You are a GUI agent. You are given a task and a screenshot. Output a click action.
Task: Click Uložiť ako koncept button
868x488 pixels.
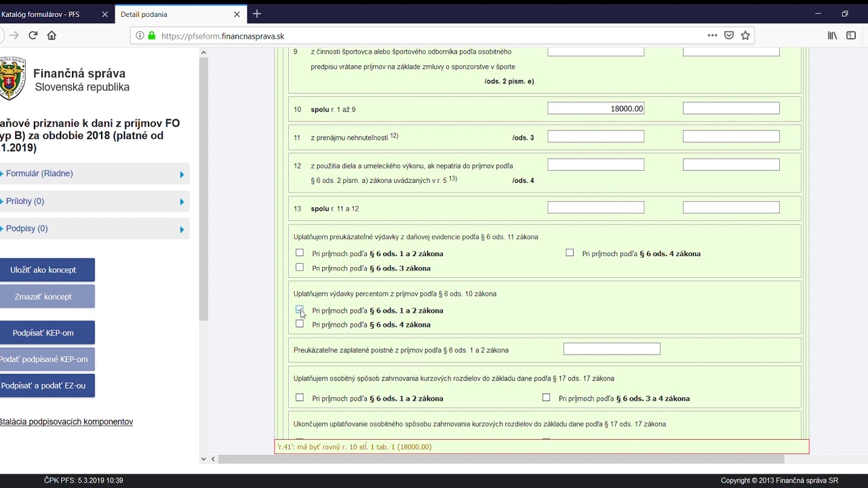coord(47,270)
